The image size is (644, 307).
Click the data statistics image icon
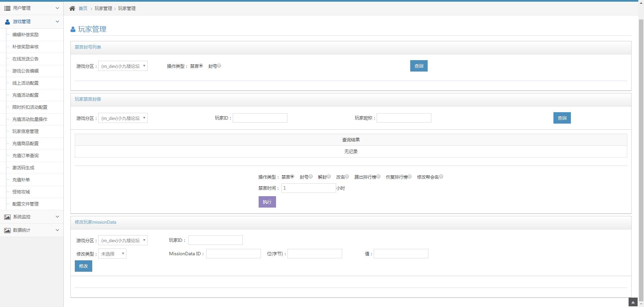pyautogui.click(x=7, y=230)
